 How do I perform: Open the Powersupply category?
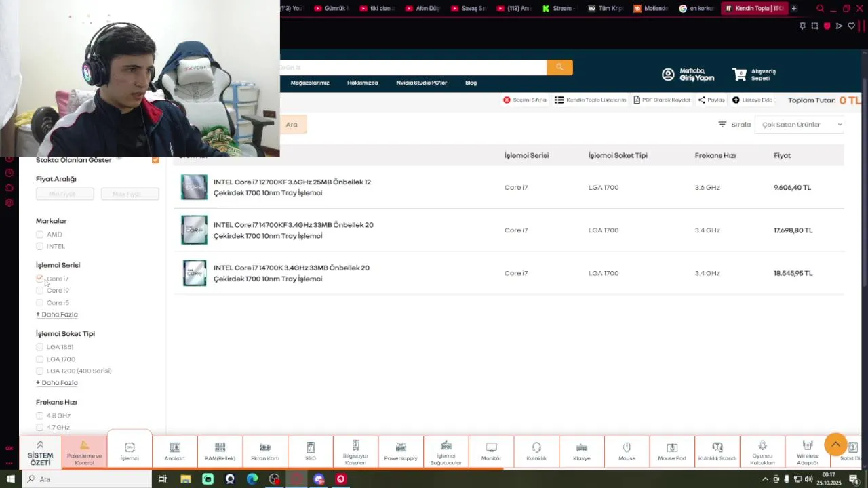pos(401,451)
